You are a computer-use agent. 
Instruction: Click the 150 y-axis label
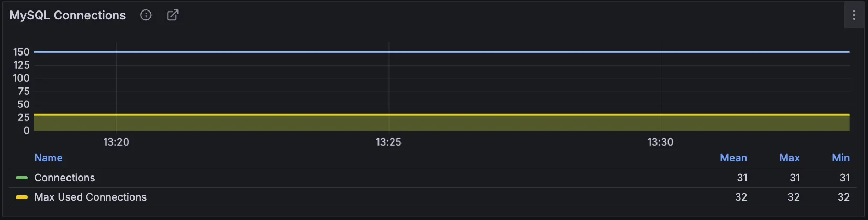pos(21,52)
